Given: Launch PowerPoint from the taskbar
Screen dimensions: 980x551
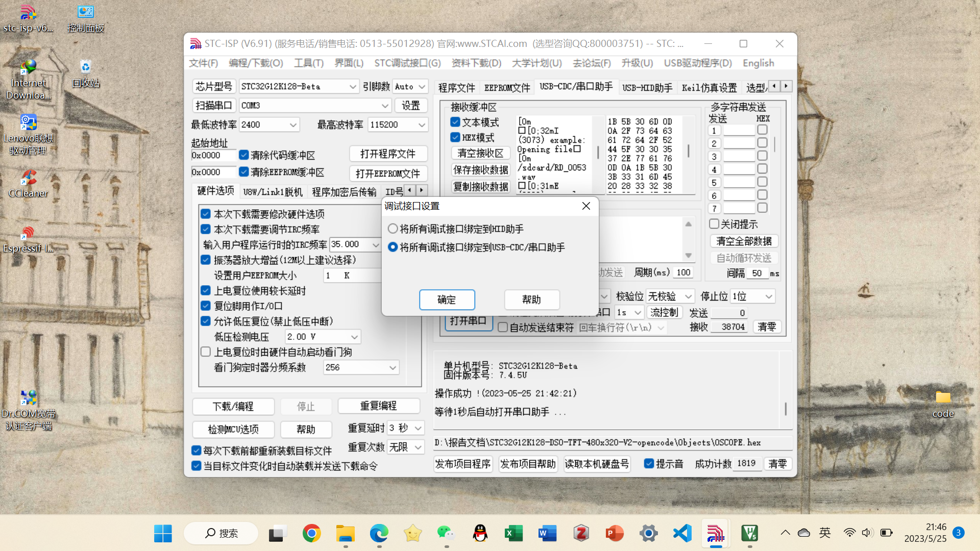Looking at the screenshot, I should click(x=615, y=533).
